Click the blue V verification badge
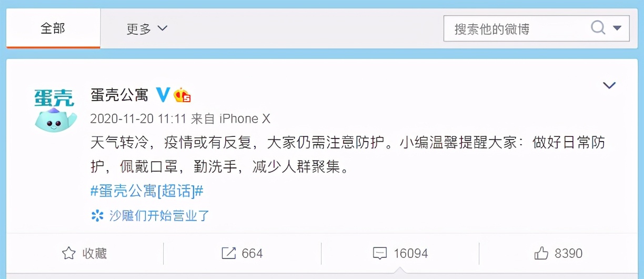644x279 pixels. click(x=163, y=95)
